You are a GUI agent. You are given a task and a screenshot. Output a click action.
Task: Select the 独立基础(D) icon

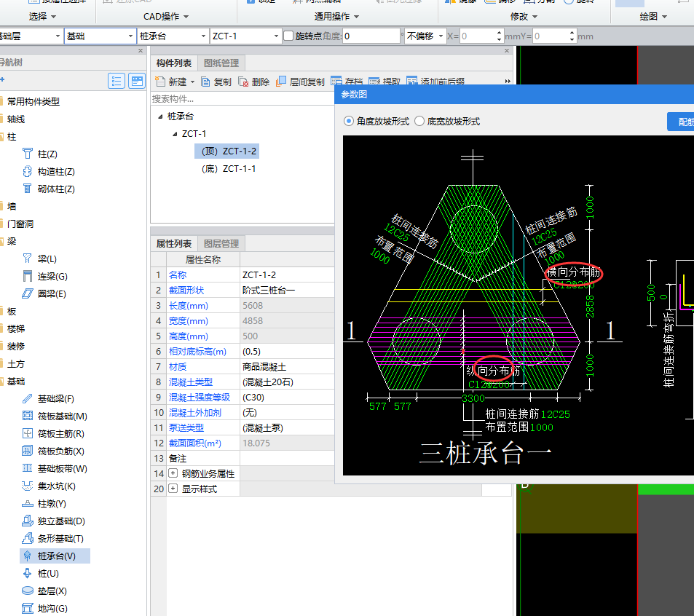(x=28, y=521)
